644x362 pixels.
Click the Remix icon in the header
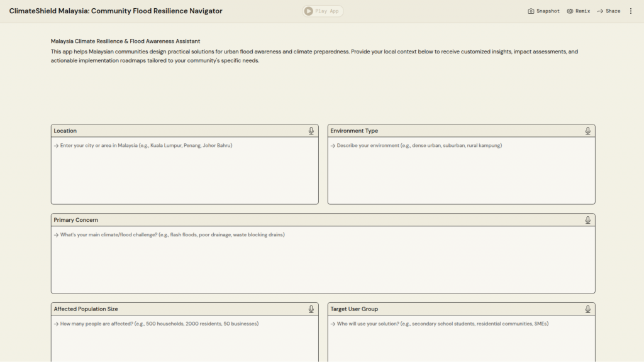click(x=570, y=11)
